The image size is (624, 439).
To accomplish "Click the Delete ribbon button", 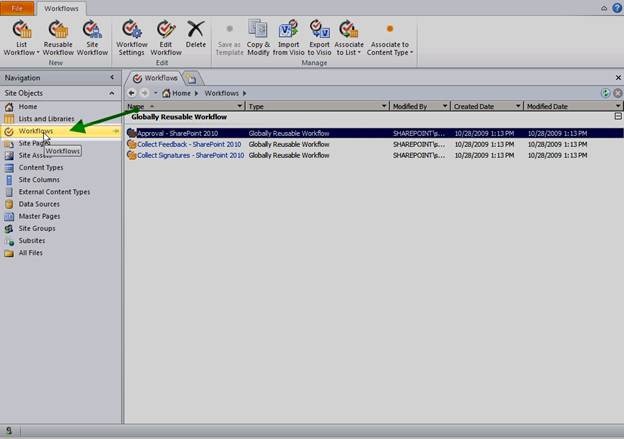I will pyautogui.click(x=196, y=34).
